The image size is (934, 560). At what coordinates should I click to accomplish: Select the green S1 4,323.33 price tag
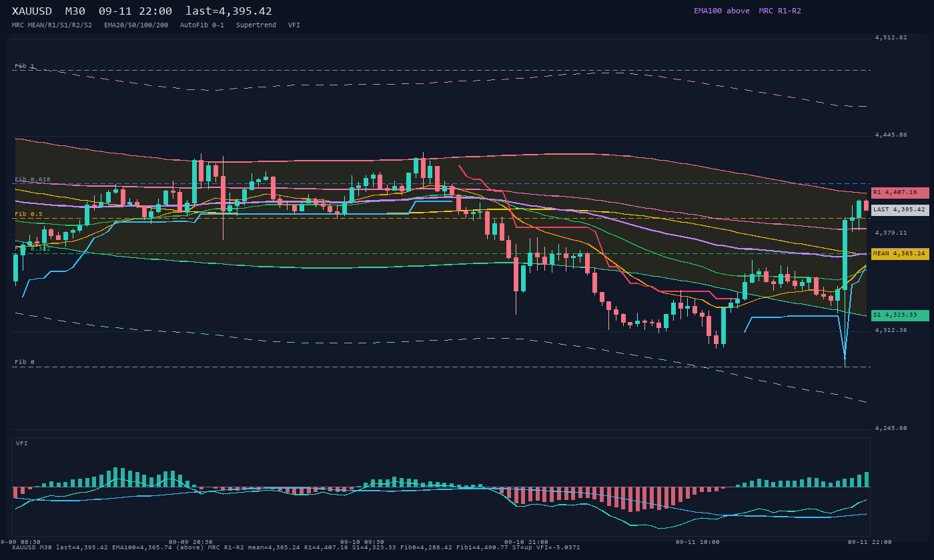[x=900, y=315]
